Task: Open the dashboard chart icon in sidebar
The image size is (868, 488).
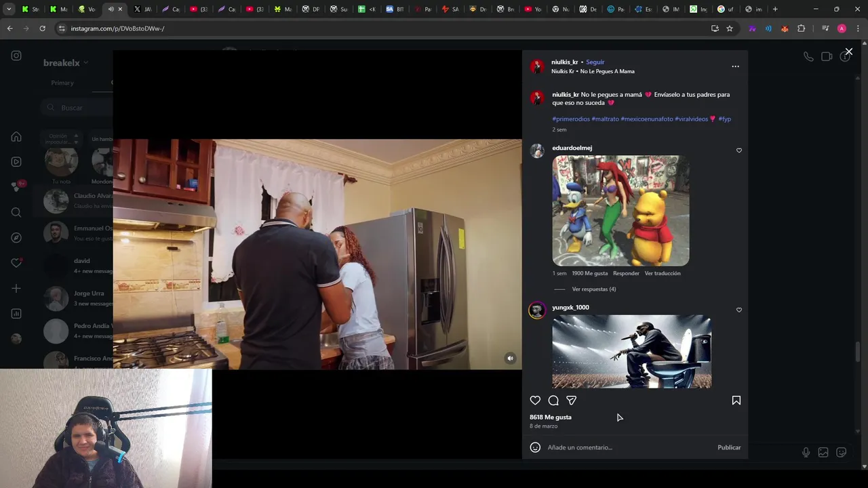Action: click(x=16, y=313)
